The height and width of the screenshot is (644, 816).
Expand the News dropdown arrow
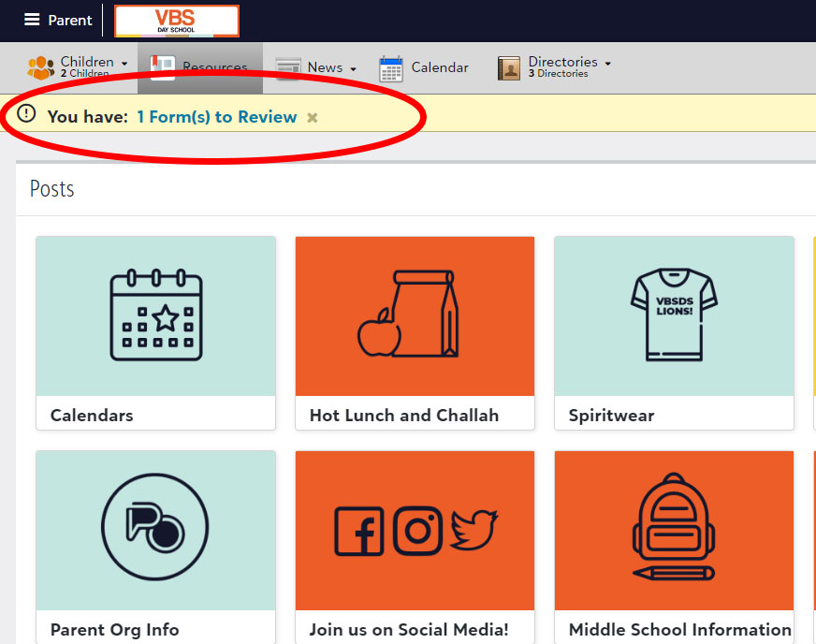tap(353, 69)
